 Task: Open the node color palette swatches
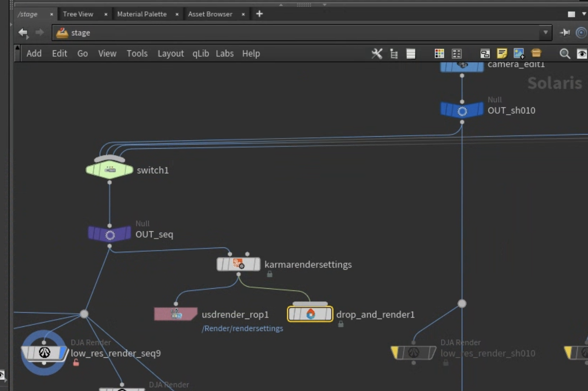point(438,53)
